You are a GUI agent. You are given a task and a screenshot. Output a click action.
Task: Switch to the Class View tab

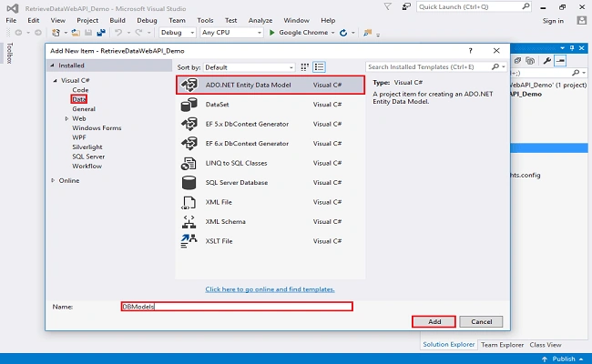point(546,345)
